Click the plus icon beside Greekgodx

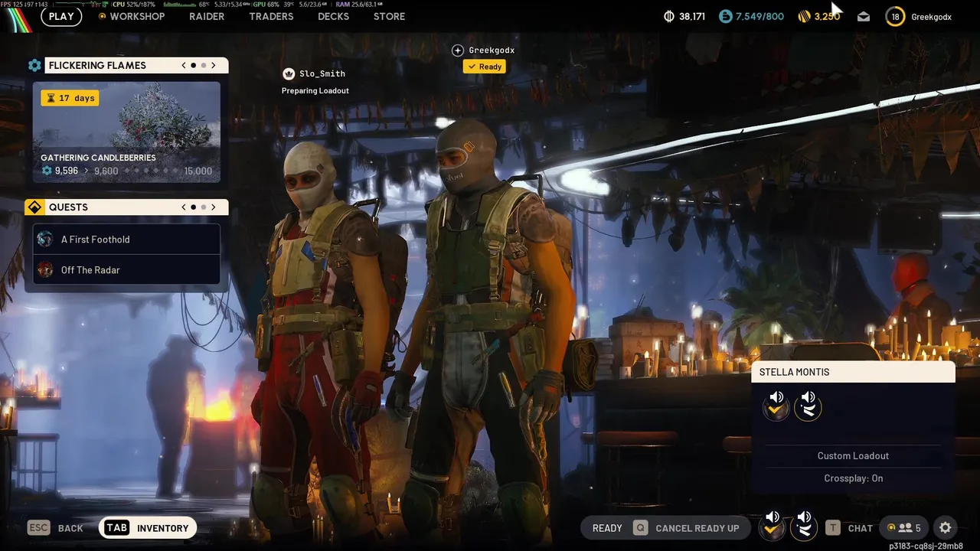pyautogui.click(x=458, y=50)
